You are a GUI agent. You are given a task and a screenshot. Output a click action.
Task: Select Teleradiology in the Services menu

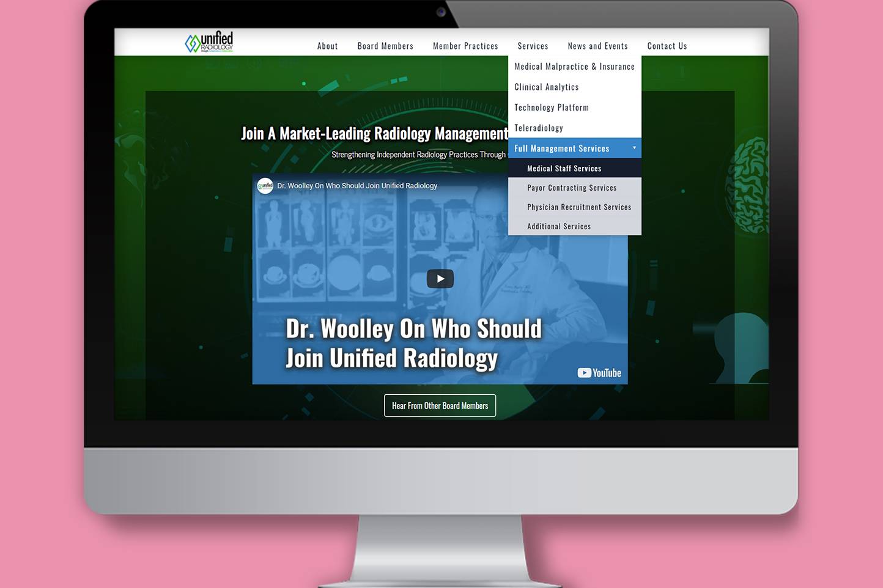point(538,128)
